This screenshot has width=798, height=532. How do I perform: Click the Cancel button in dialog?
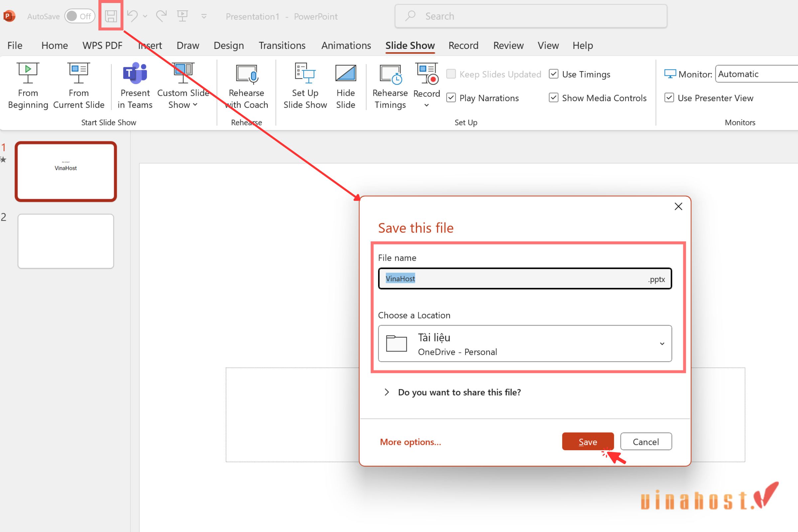[x=646, y=442]
